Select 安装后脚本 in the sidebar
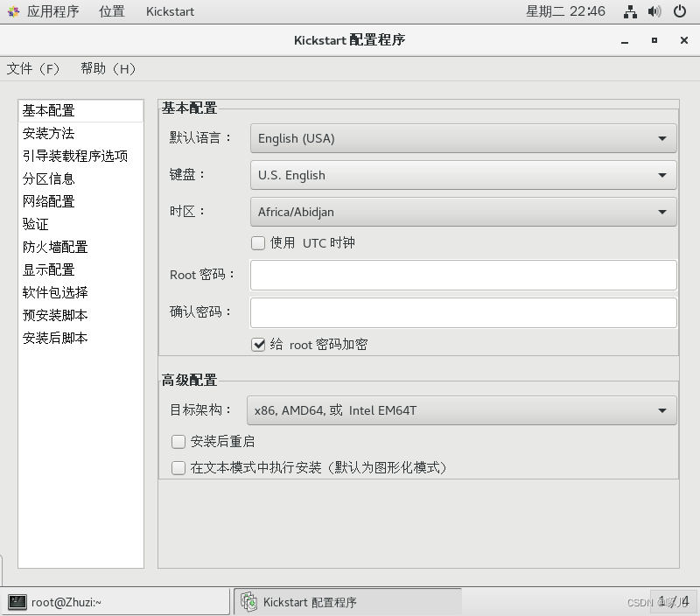Image resolution: width=700 pixels, height=616 pixels. pos(80,339)
